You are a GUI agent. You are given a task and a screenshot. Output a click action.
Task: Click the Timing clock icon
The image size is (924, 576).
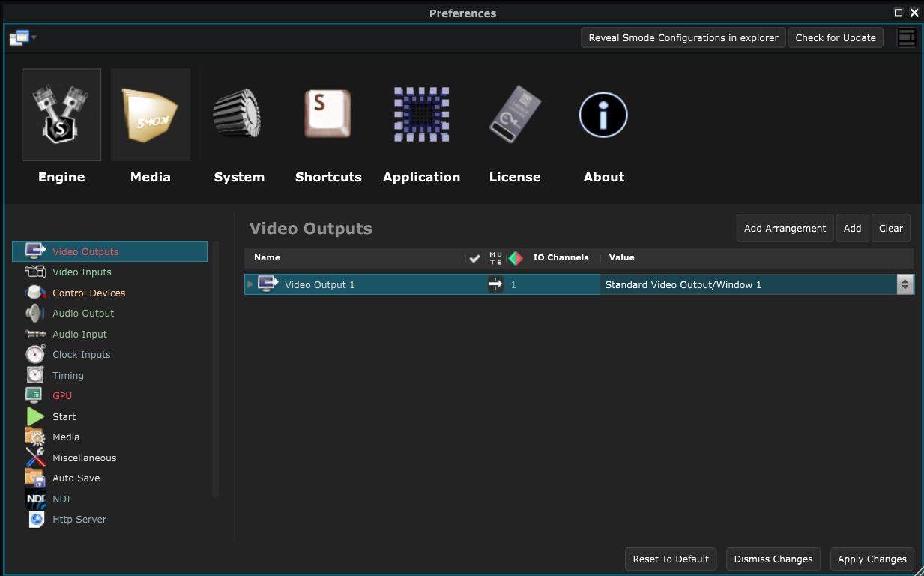tap(35, 375)
